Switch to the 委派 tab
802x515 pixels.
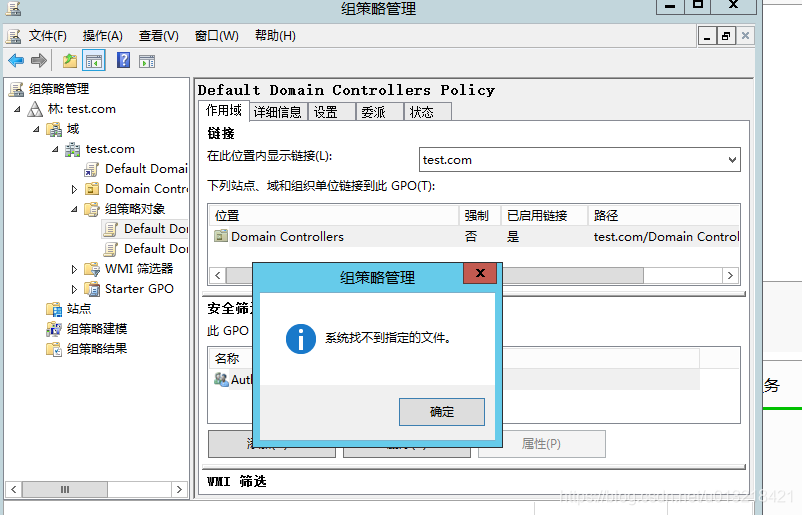pyautogui.click(x=379, y=112)
